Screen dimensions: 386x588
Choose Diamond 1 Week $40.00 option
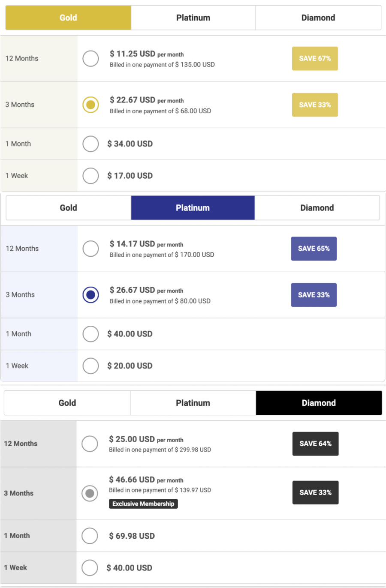coord(90,567)
